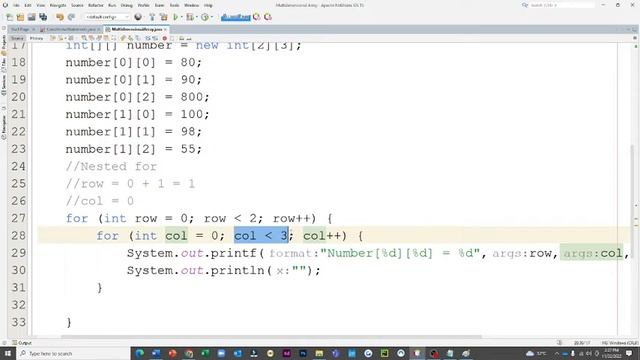The image size is (640, 360).
Task: Open Microsoft Edge from the taskbar
Action: [140, 353]
